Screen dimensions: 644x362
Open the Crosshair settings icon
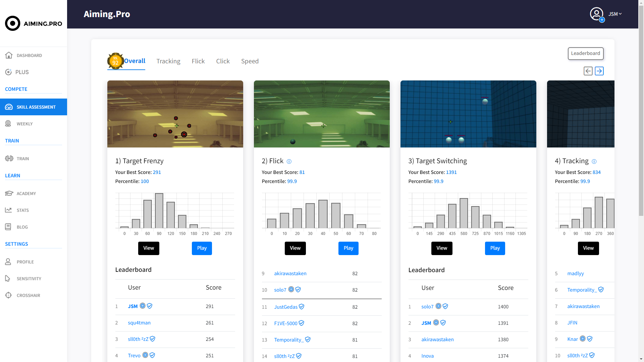[8, 295]
